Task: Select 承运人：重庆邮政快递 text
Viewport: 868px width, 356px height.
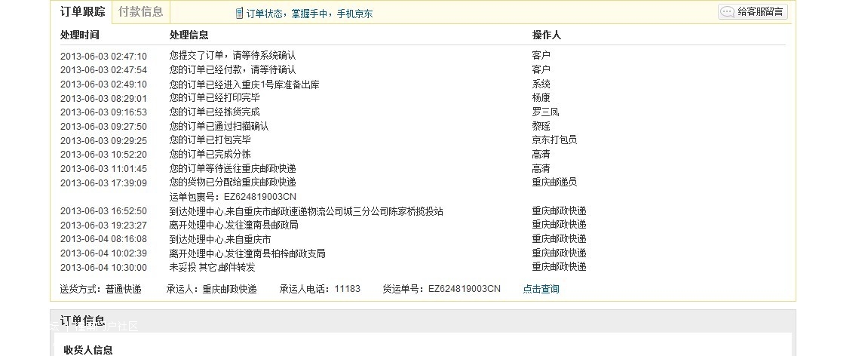Action: point(211,289)
